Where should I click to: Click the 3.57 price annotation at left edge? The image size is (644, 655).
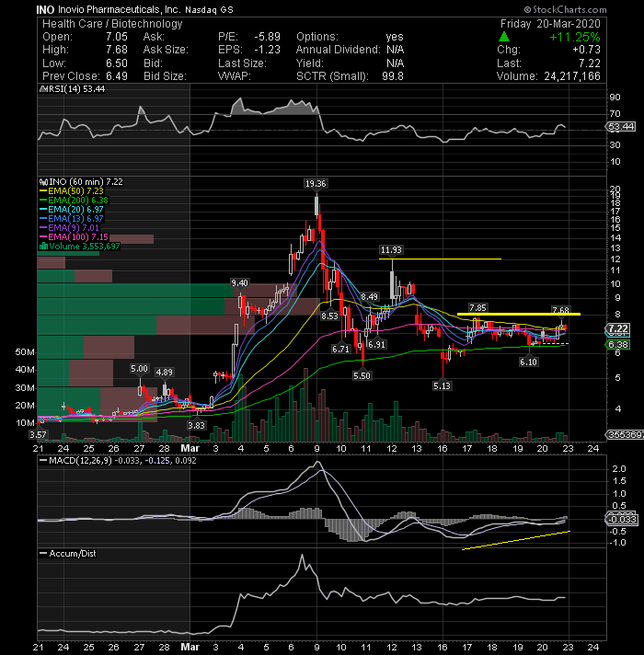(38, 435)
